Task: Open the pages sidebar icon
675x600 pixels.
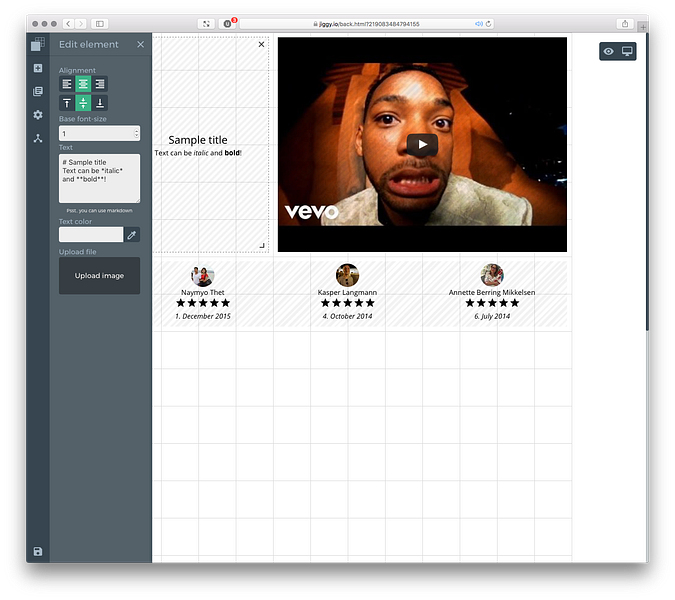Action: click(38, 91)
